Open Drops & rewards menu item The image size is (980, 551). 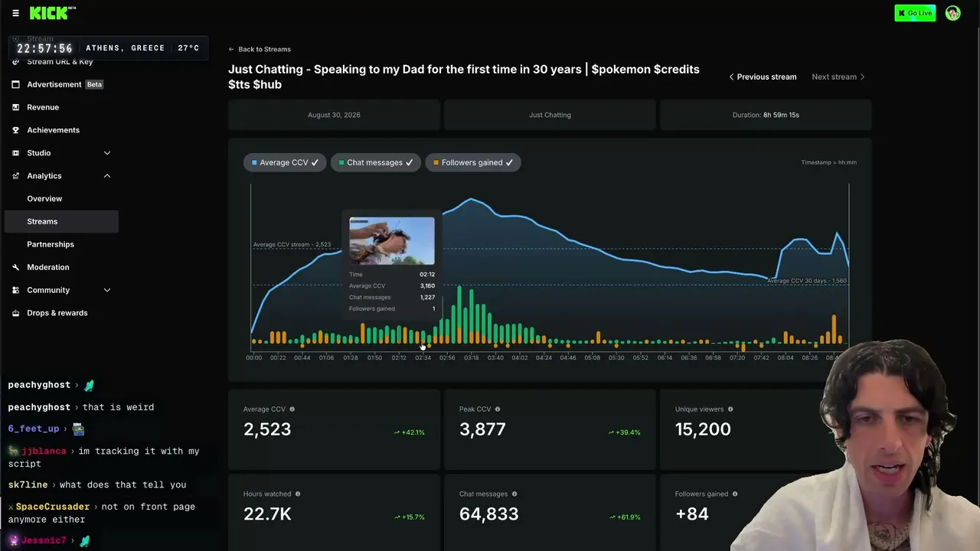tap(57, 313)
